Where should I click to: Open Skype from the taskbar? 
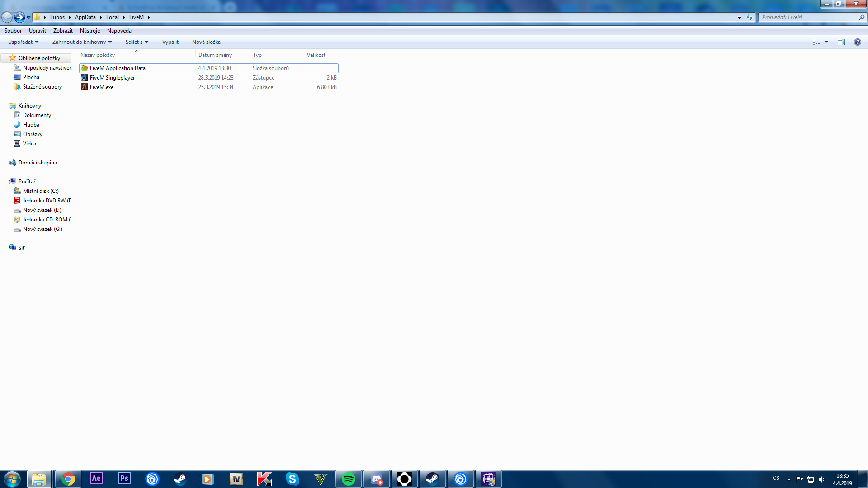(x=292, y=479)
